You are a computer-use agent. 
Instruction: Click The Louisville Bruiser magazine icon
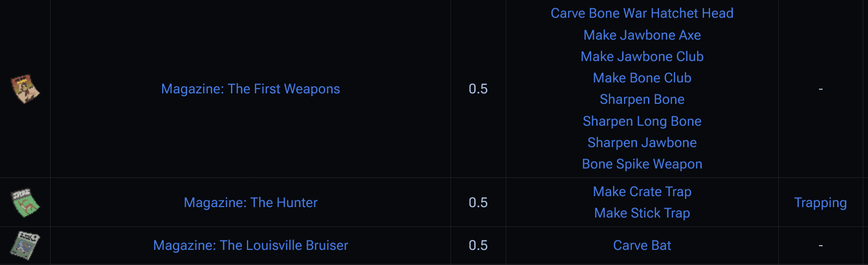(26, 245)
